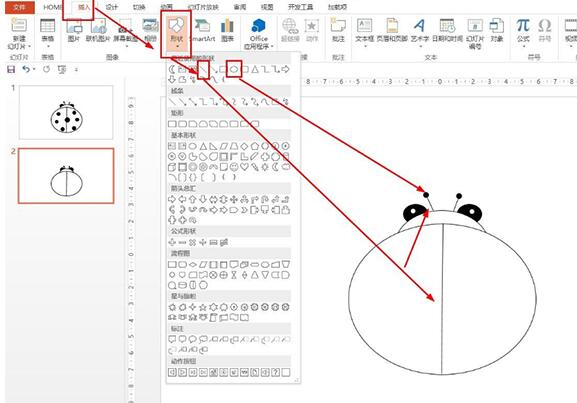
Task: Open the File (文件) tab
Action: tap(20, 7)
